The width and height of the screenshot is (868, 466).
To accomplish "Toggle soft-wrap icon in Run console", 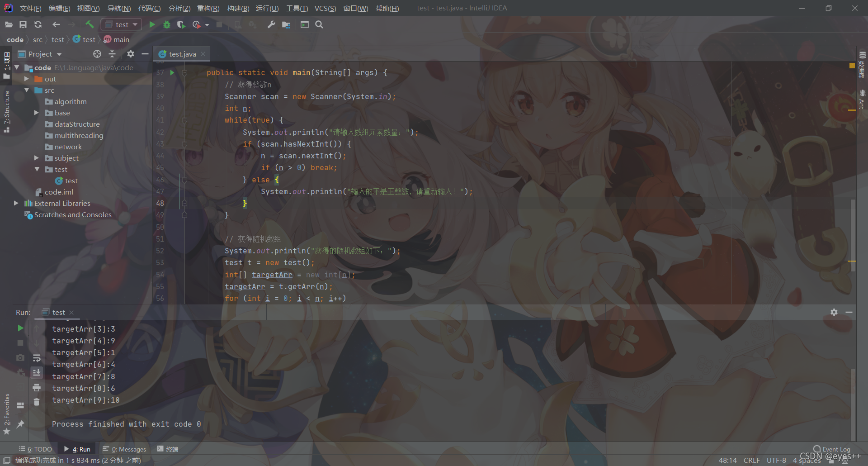I will point(37,358).
